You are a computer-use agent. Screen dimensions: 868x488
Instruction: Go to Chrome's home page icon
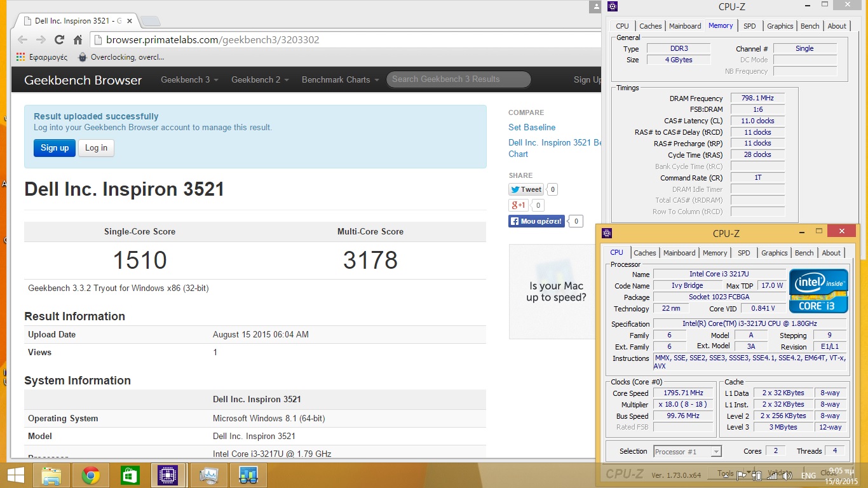[78, 39]
